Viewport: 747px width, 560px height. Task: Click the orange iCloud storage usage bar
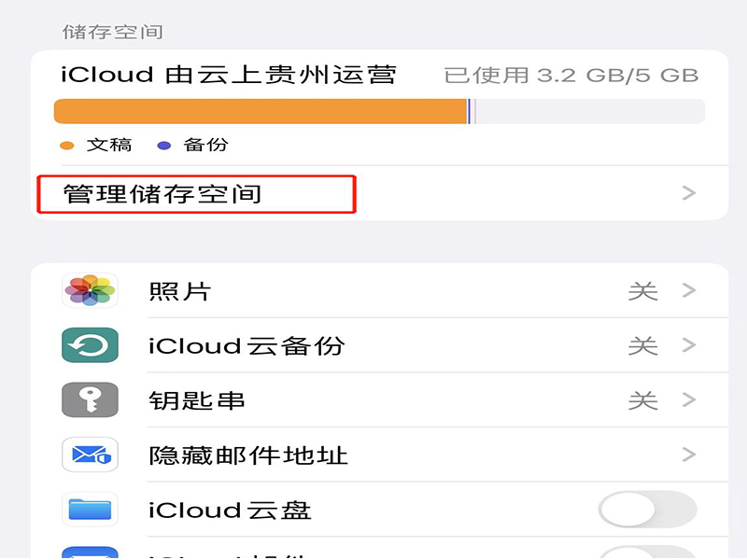[261, 112]
